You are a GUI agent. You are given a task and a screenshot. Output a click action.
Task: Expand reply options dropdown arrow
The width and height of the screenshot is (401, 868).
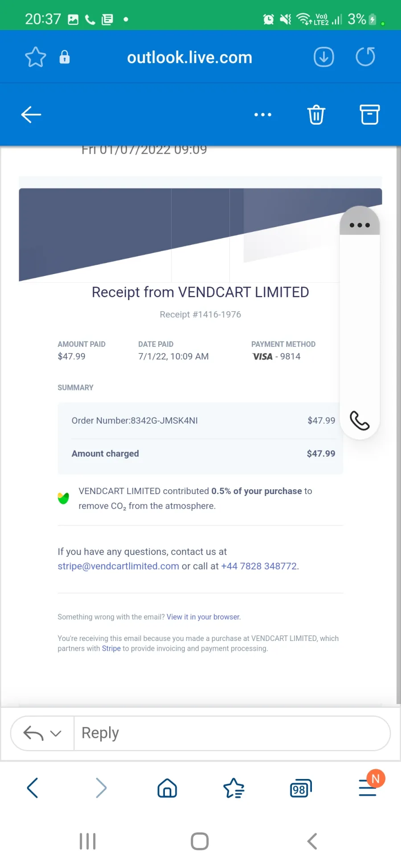point(56,733)
